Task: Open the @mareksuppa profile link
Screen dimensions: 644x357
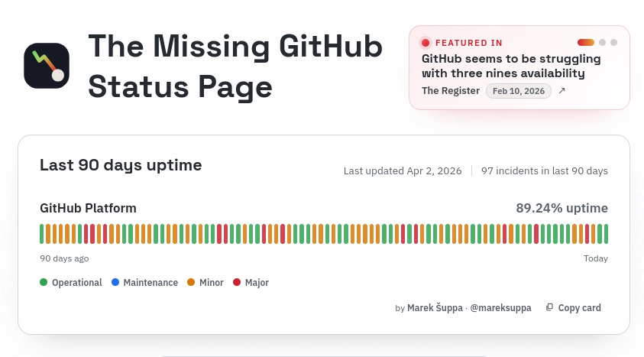Action: (500, 308)
